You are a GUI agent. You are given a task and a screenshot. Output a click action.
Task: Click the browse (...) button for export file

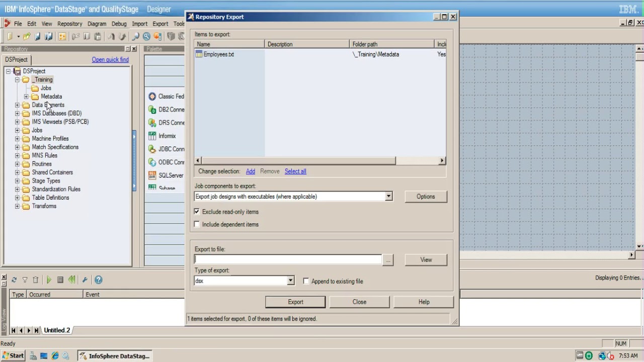(x=387, y=260)
